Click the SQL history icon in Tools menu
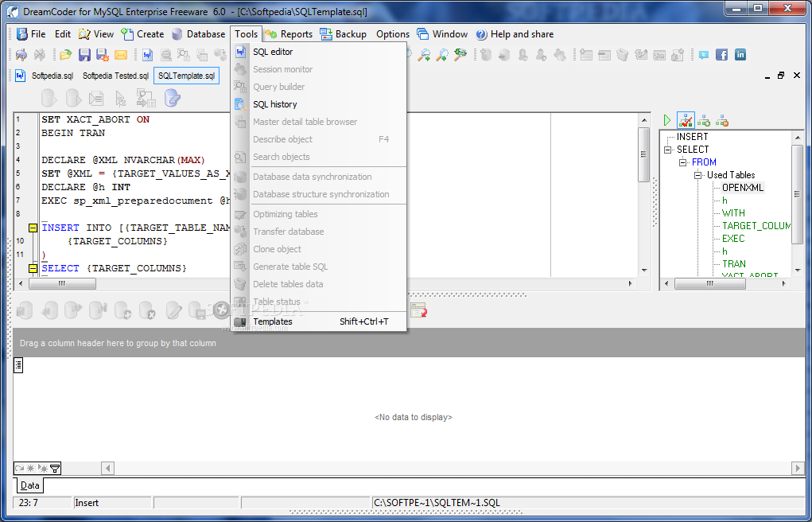812x522 pixels. coord(240,104)
